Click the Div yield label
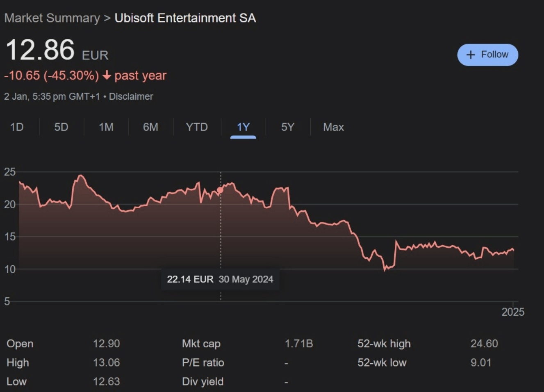 coord(203,381)
